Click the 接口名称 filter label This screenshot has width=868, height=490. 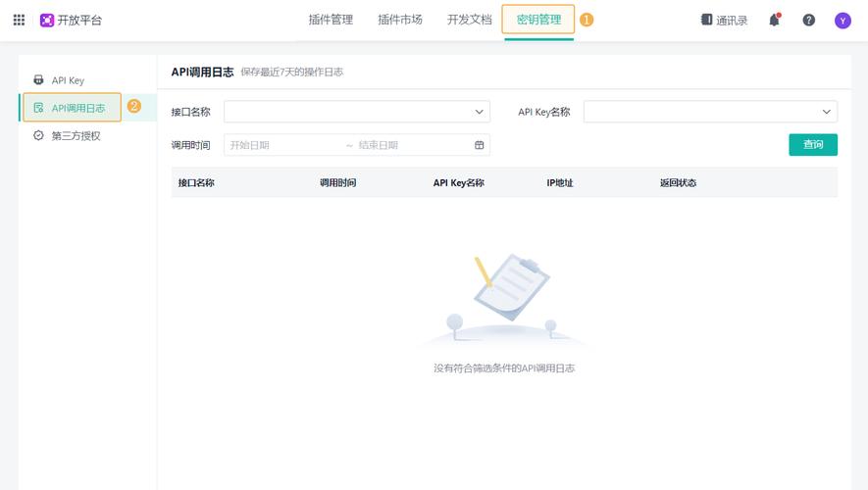tap(191, 112)
